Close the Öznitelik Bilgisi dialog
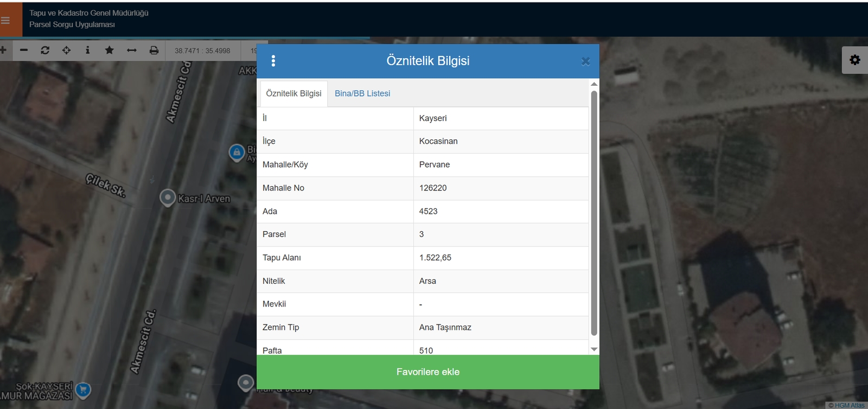This screenshot has width=868, height=409. [x=585, y=61]
